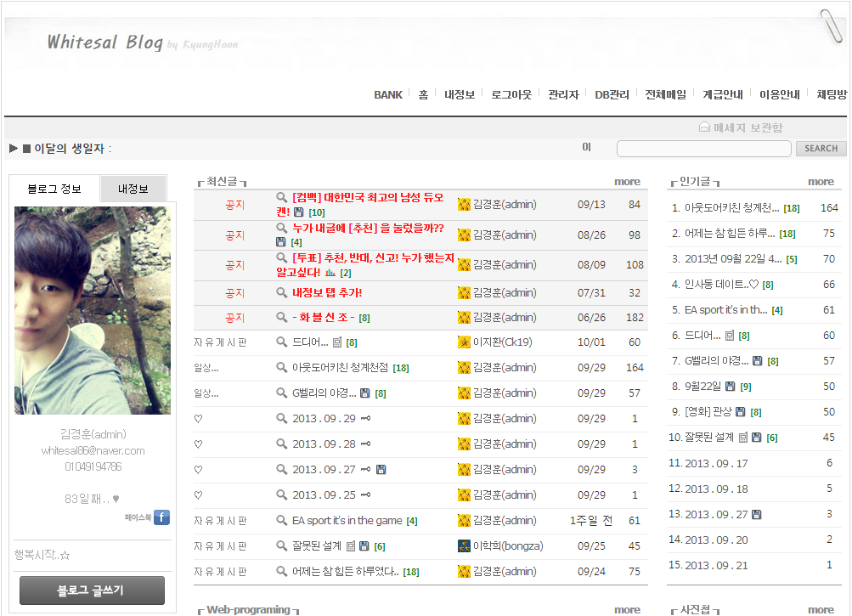Click the author icon beside 이지환(Ck19)
This screenshot has height=616, width=852.
click(x=464, y=342)
